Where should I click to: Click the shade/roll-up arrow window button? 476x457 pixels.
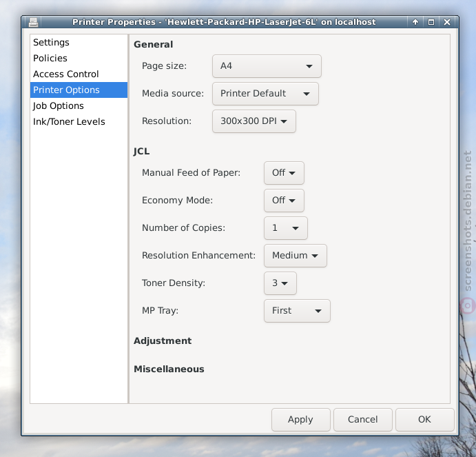415,22
